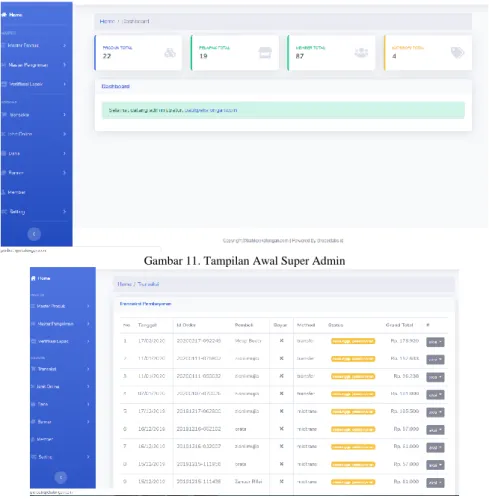The width and height of the screenshot is (489, 499).
Task: Click the Bayar X icon in table row 1
Action: coord(281,341)
